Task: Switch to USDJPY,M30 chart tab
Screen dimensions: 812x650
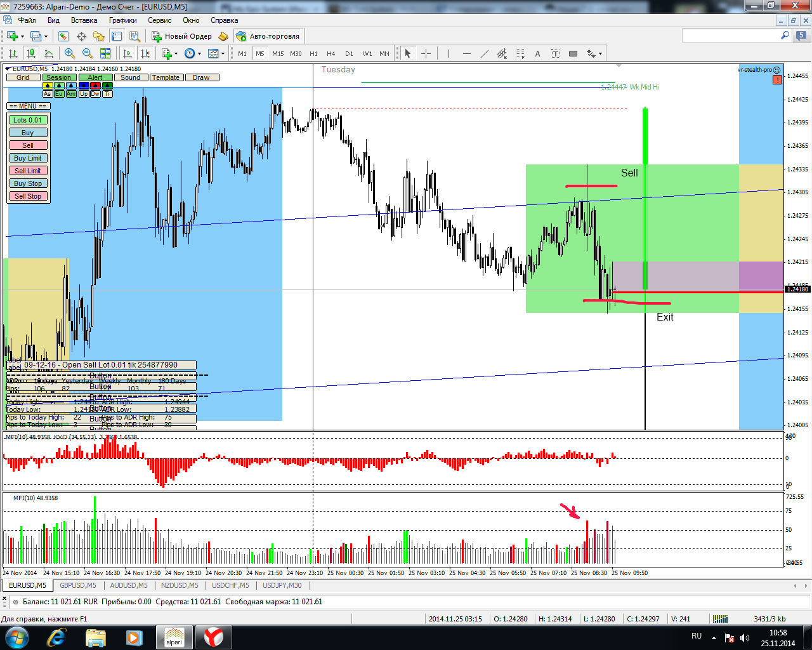Action: click(282, 585)
